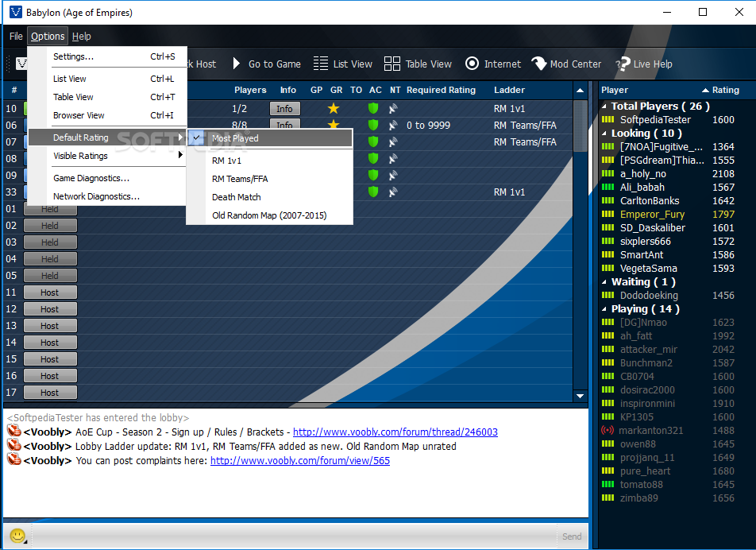The width and height of the screenshot is (756, 550).
Task: Choose Table View in Options menu
Action: (x=106, y=97)
